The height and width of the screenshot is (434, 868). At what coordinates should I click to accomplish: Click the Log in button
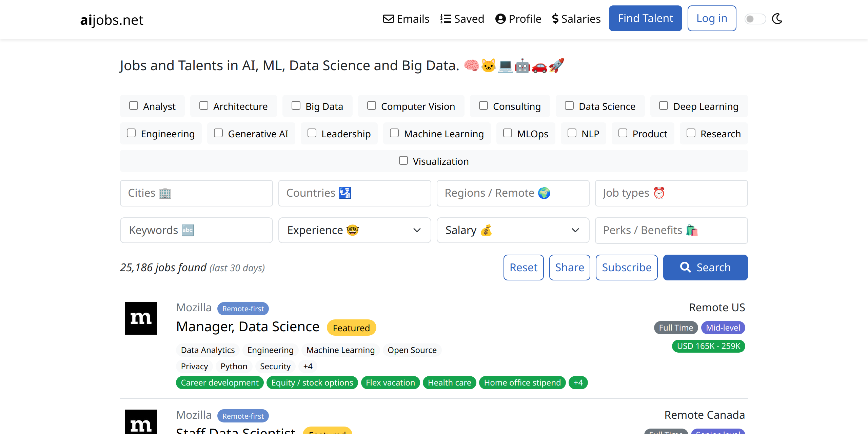point(712,18)
